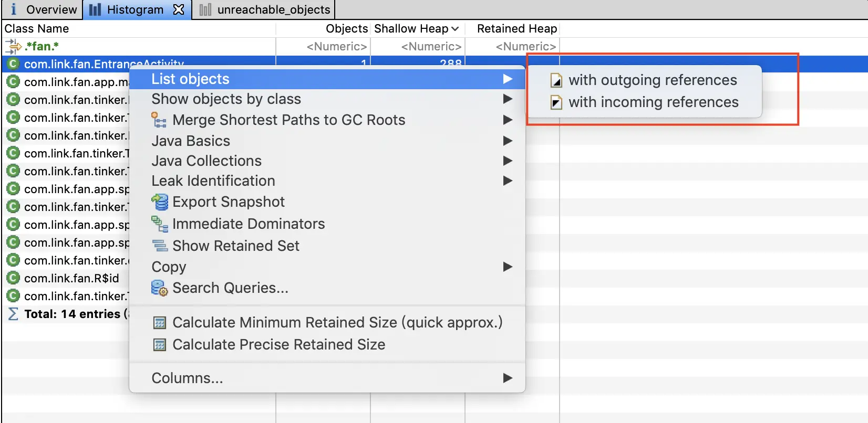Click the Merge Shortest Paths icon
868x423 pixels.
pyautogui.click(x=159, y=120)
